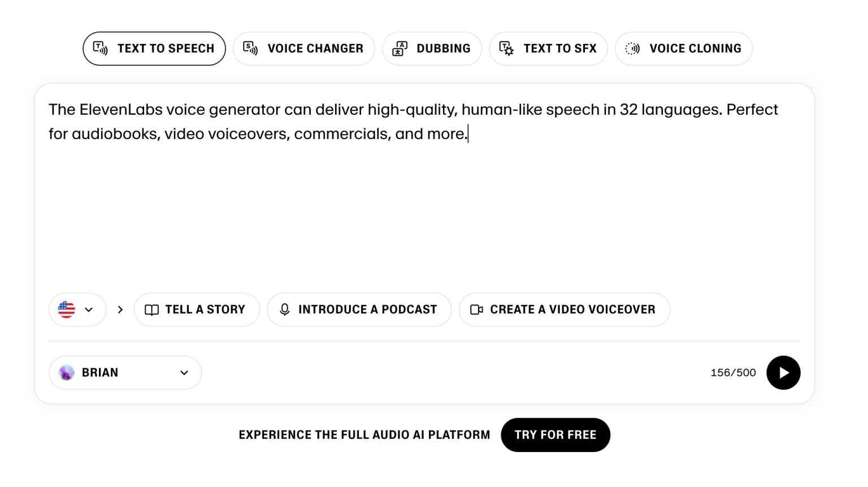Click the video camera icon for voiceover
This screenshot has height=487, width=868.
pyautogui.click(x=476, y=310)
